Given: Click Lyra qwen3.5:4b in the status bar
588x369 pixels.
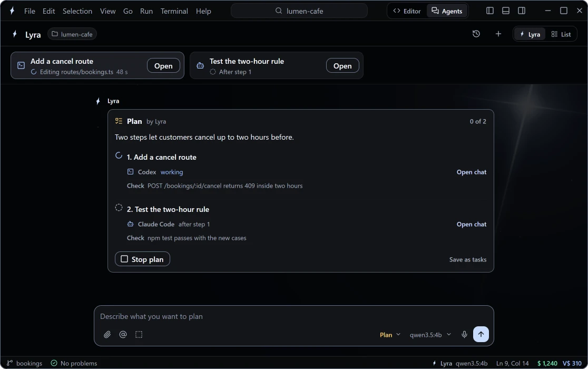Looking at the screenshot, I should click(x=460, y=363).
